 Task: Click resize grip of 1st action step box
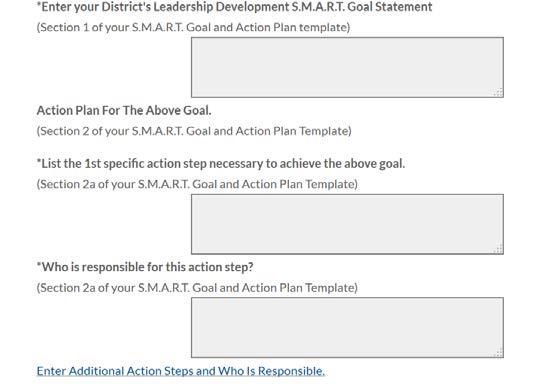498,249
